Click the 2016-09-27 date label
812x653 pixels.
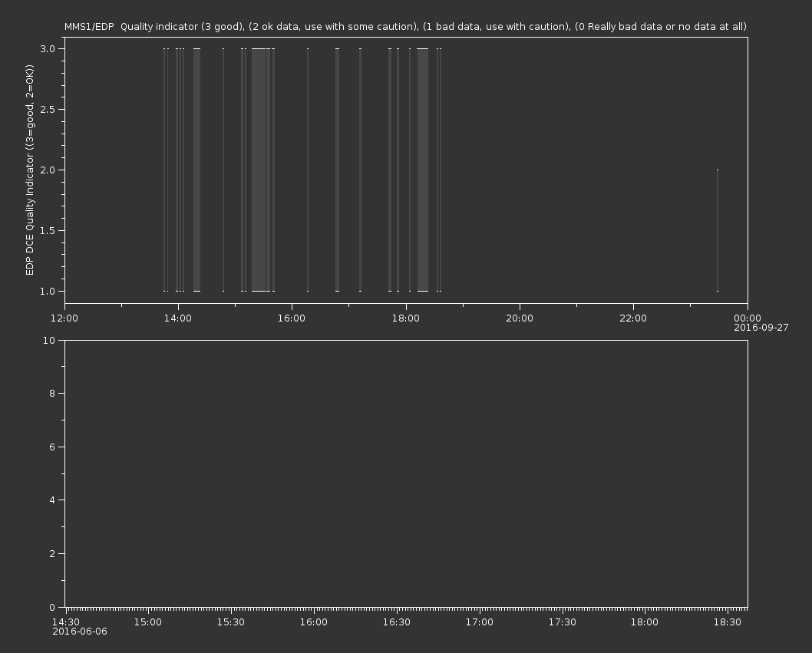761,328
